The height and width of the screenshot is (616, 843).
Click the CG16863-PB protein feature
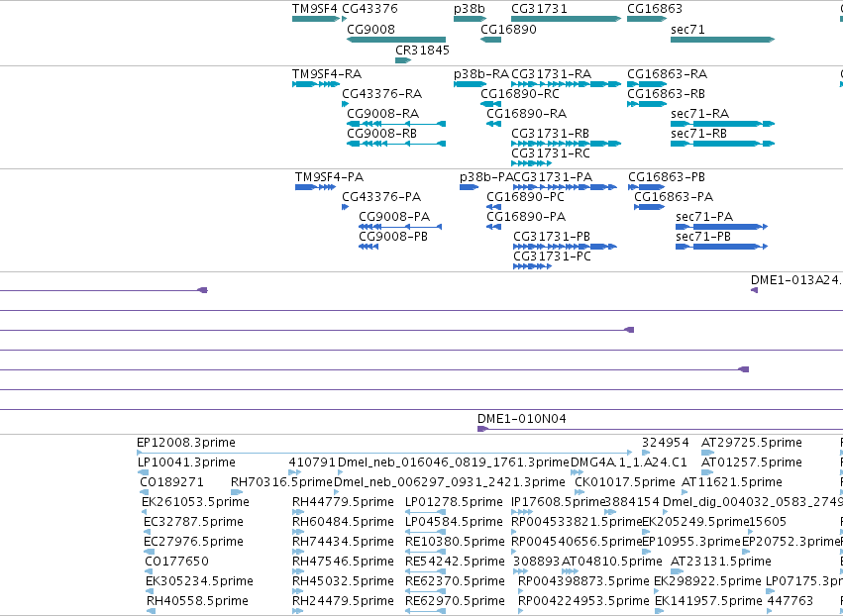coord(647,187)
